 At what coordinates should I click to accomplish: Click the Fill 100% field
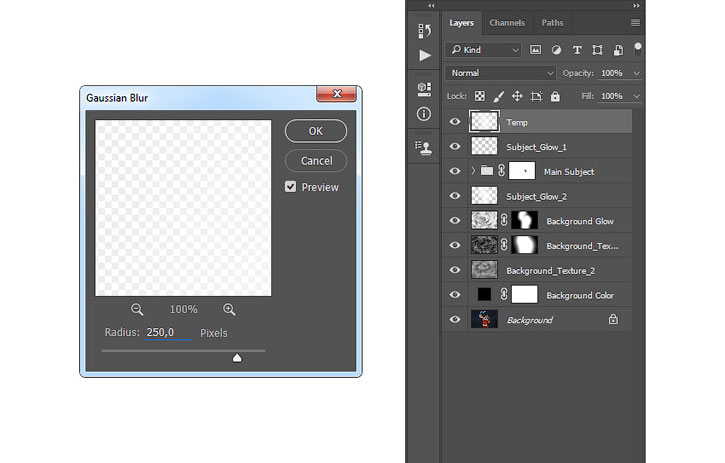click(614, 96)
